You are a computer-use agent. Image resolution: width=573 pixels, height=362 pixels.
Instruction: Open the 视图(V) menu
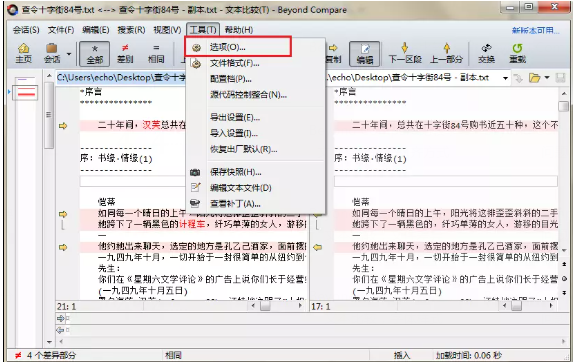point(167,30)
